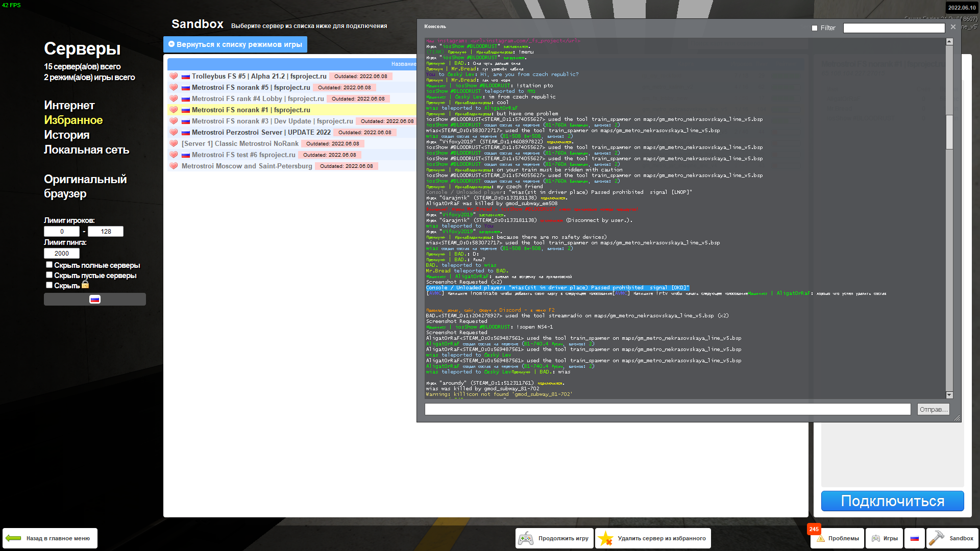Click the green arrow back to main menu

[13, 538]
